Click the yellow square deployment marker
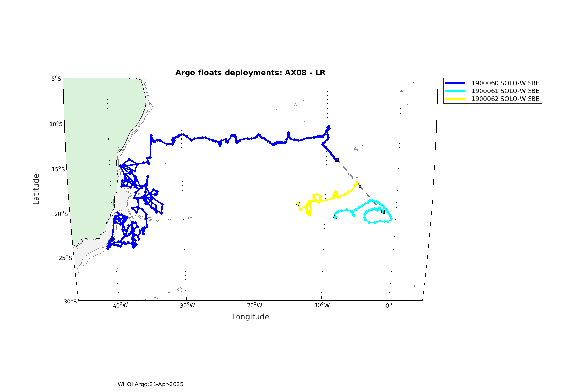 point(358,183)
